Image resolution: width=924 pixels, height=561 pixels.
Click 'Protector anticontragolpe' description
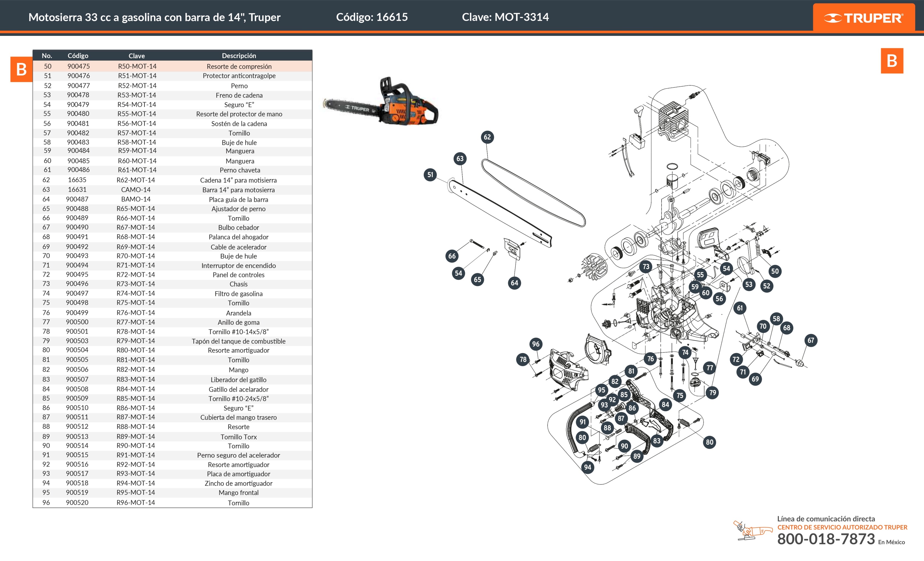click(x=239, y=76)
